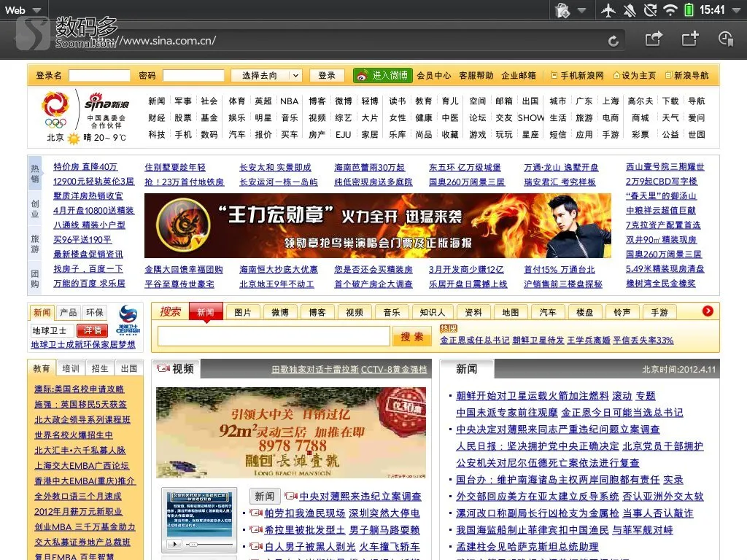747x560 pixels.
Task: Click the green 进入微博 button
Action: (382, 75)
